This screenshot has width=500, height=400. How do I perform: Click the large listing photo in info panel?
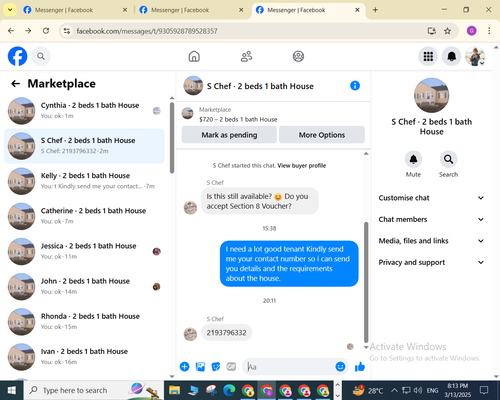431,95
